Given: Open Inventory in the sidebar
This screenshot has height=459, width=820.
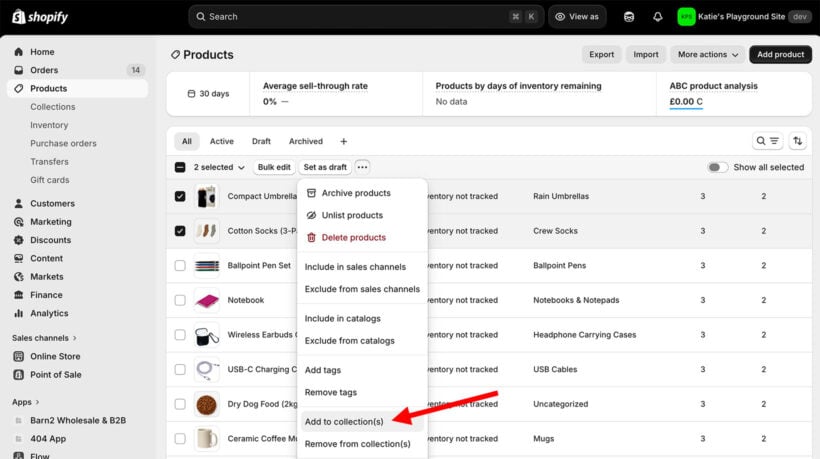Looking at the screenshot, I should (x=49, y=125).
